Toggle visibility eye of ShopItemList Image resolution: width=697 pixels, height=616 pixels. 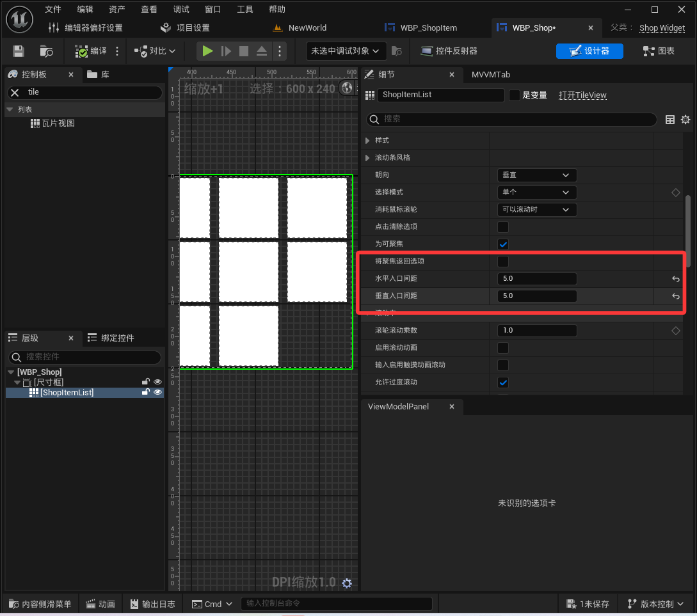coord(157,392)
